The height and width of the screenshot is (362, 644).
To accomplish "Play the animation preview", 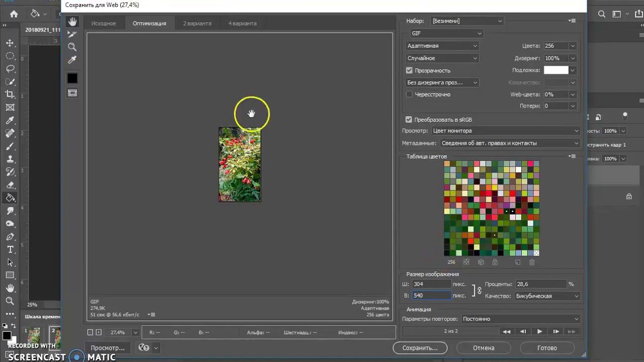I will [x=539, y=331].
